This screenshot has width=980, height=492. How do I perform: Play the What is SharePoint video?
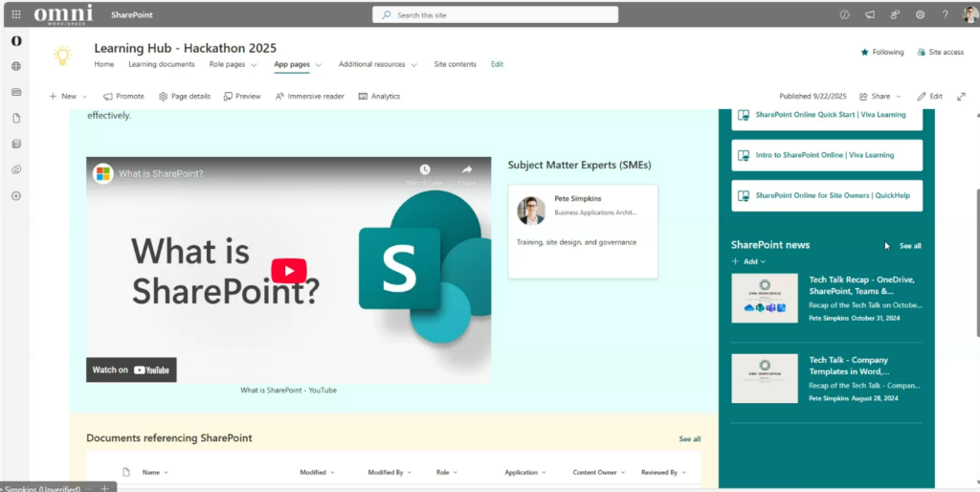(x=289, y=271)
